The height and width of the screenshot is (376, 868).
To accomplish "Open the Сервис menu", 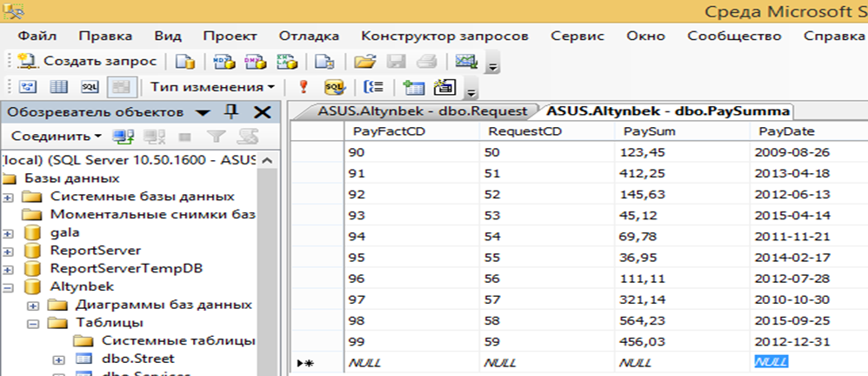I will [x=578, y=37].
